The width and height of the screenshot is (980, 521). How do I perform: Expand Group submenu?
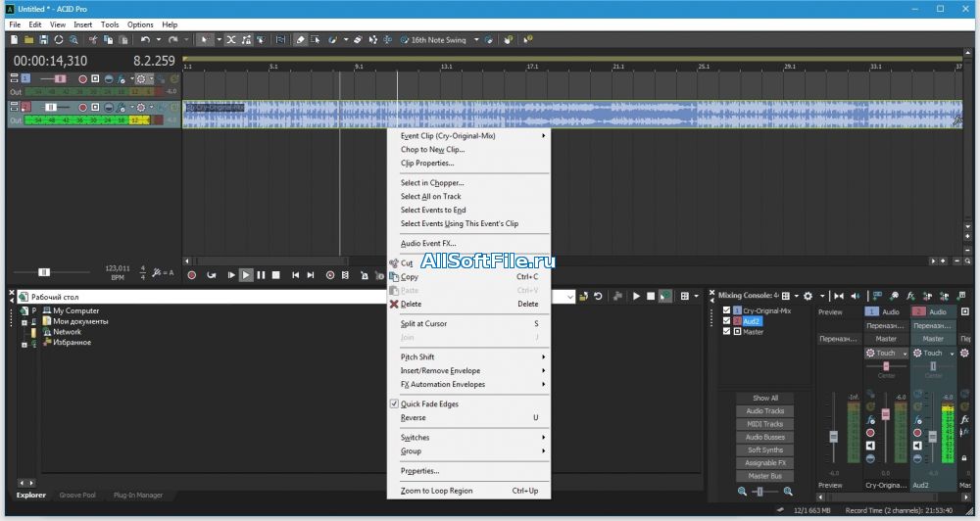click(468, 451)
